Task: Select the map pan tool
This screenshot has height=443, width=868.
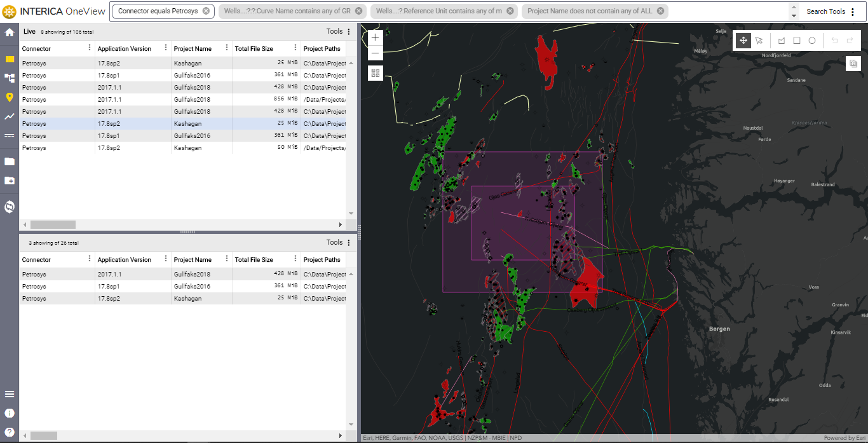Action: (743, 41)
